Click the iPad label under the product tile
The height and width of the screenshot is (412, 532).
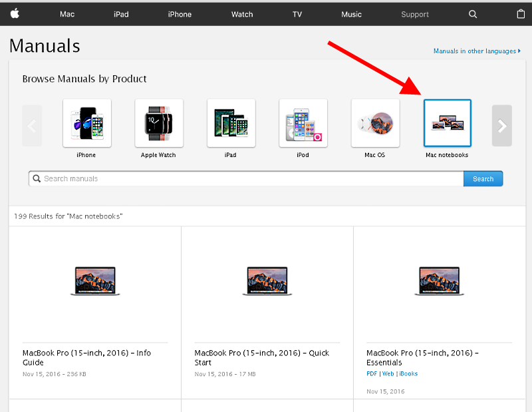pos(230,155)
